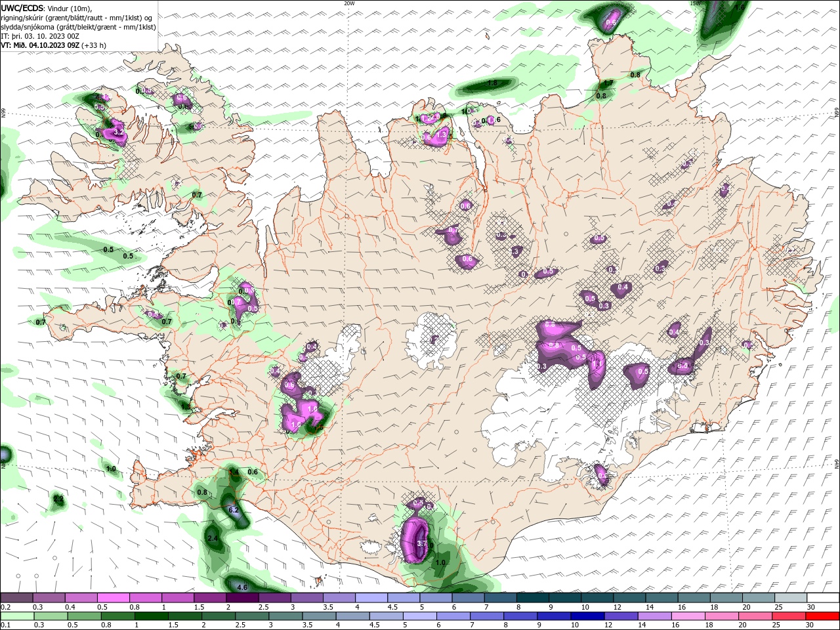This screenshot has height=630, width=840.
Task: Click the bright pink swatch labeled 0.5, top row
Action: [114, 598]
